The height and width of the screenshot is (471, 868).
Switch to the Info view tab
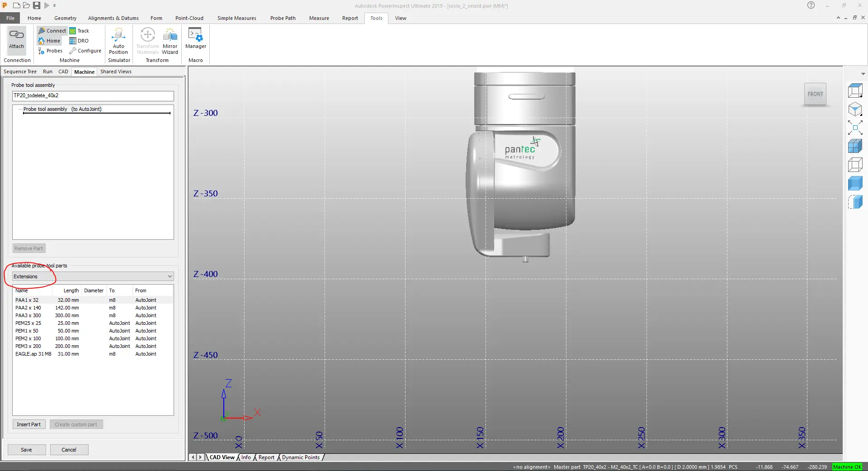[x=246, y=457]
